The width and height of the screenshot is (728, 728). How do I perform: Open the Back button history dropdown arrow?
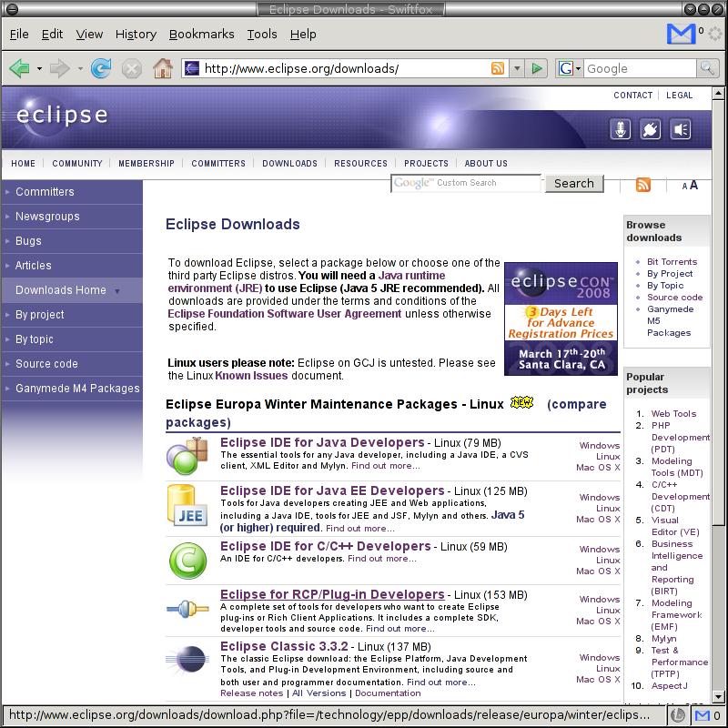tap(39, 69)
